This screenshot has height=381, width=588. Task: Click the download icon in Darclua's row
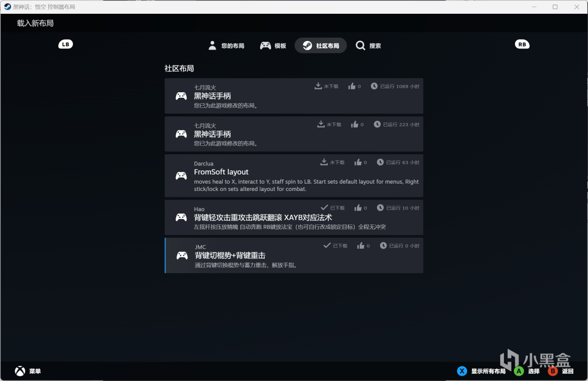point(324,162)
